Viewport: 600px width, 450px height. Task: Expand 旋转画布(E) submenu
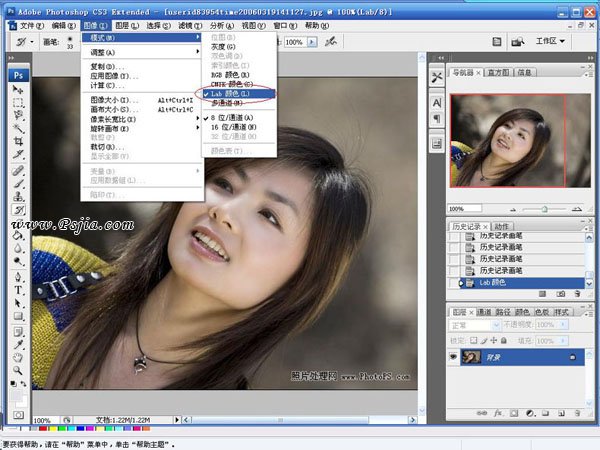(142, 128)
